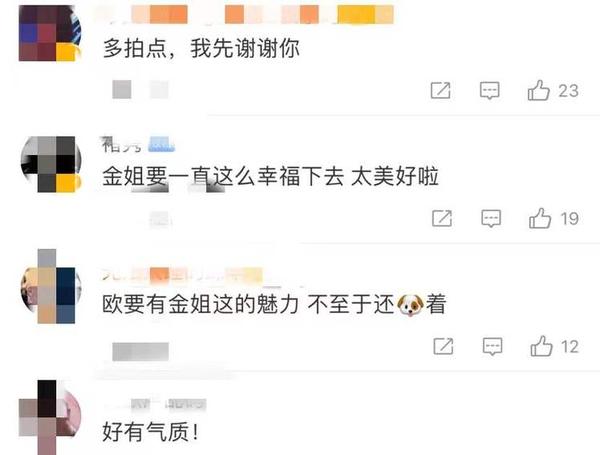Share the 不至于还着 comment
Image resolution: width=600 pixels, height=455 pixels.
pos(443,346)
